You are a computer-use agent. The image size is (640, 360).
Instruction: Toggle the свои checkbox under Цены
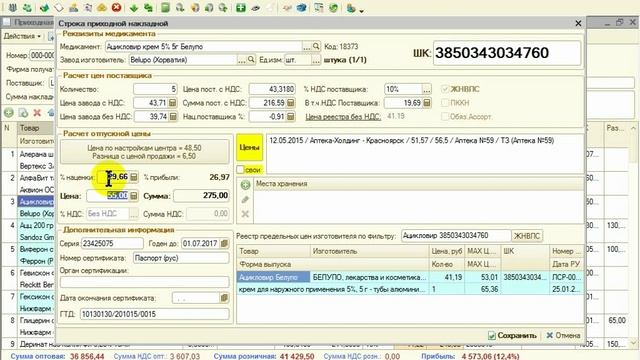point(240,169)
